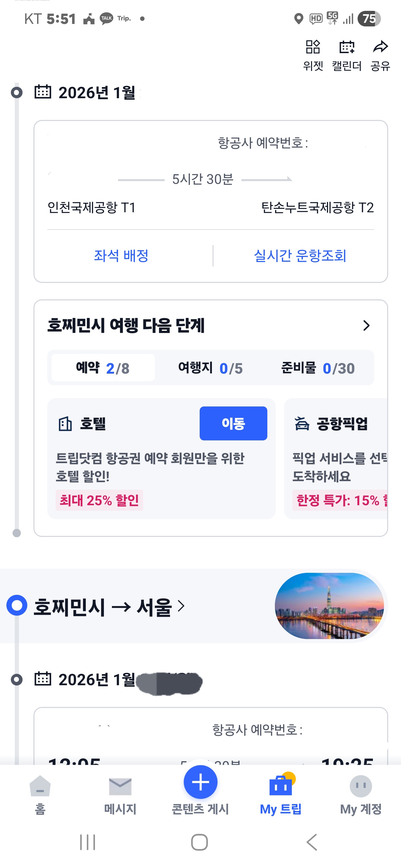Switch to the 여행지 0/5 tab

tap(210, 368)
